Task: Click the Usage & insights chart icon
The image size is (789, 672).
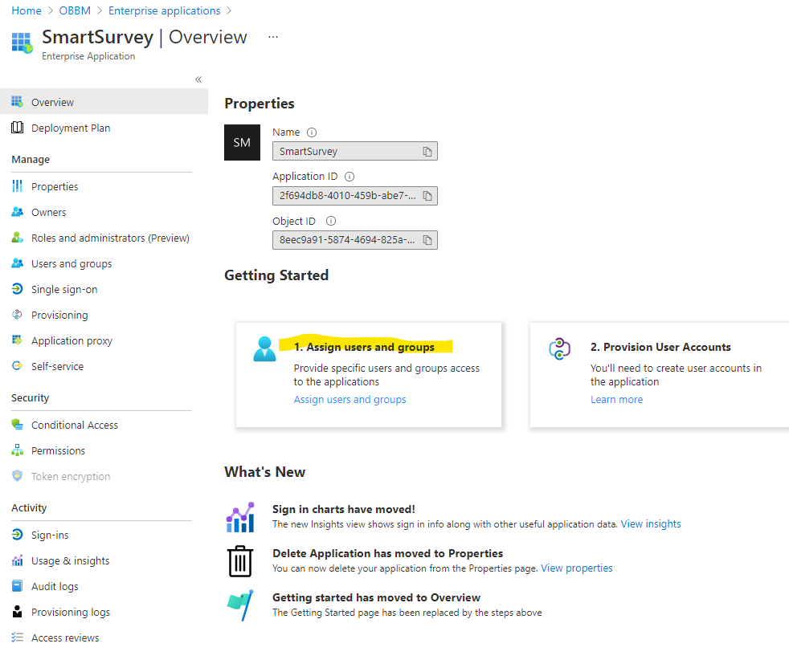Action: 17,560
